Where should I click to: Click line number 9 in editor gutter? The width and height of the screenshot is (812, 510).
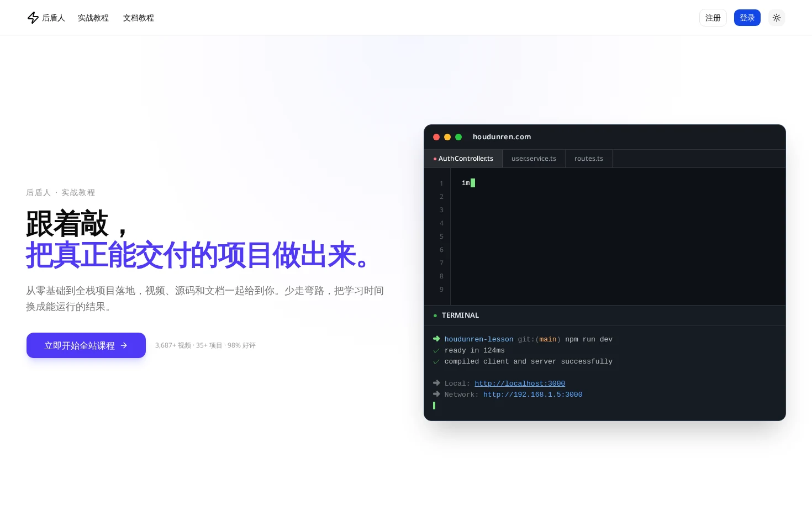point(441,290)
